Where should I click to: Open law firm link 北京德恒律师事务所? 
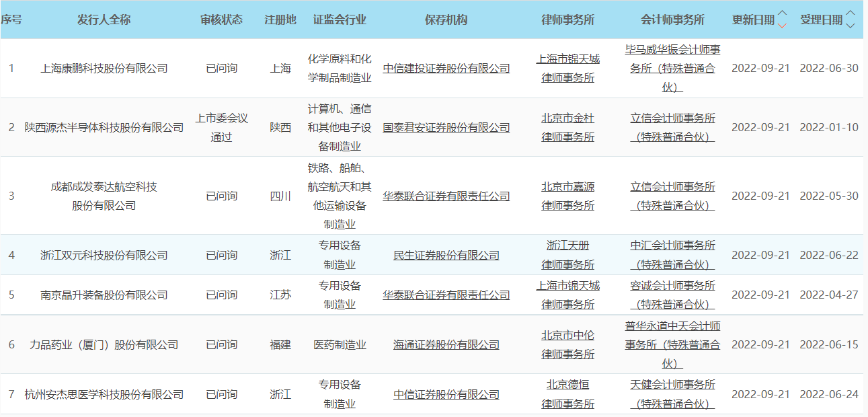click(568, 394)
